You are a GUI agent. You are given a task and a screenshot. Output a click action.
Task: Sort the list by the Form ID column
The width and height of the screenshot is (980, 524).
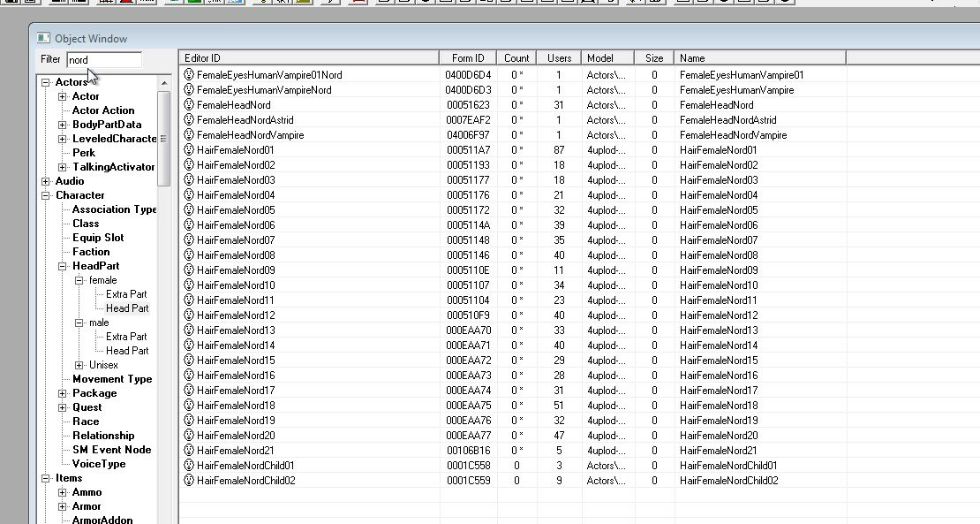[x=468, y=58]
